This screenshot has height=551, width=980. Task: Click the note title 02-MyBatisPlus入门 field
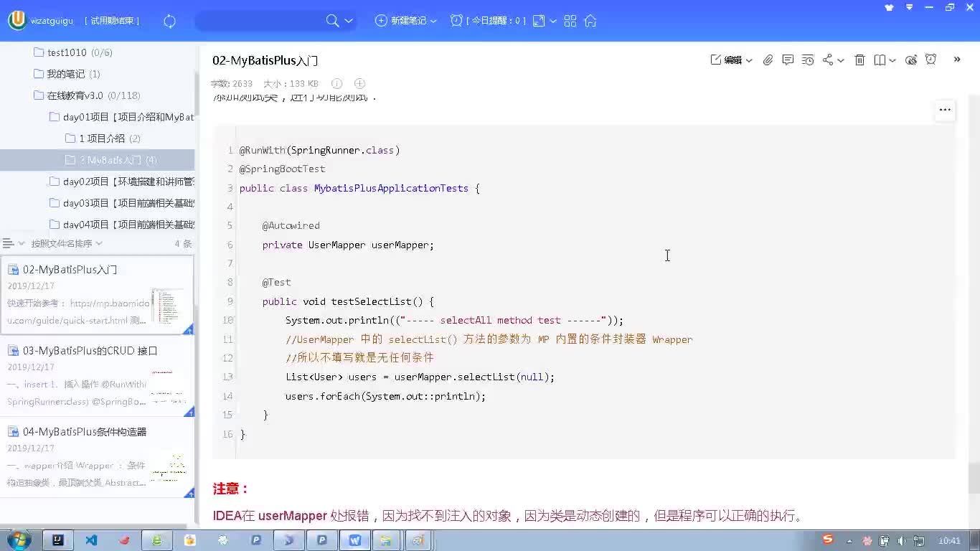click(x=265, y=60)
